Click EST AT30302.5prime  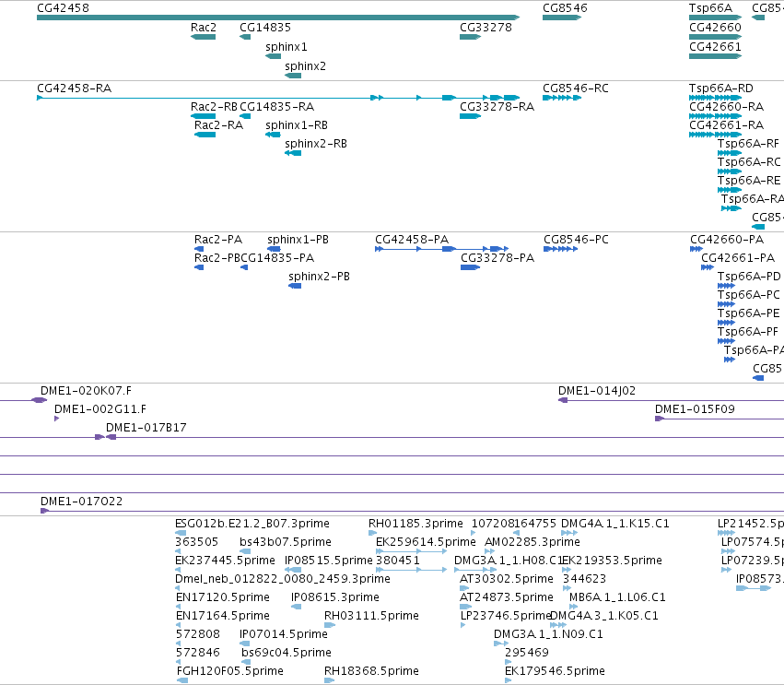tap(464, 588)
